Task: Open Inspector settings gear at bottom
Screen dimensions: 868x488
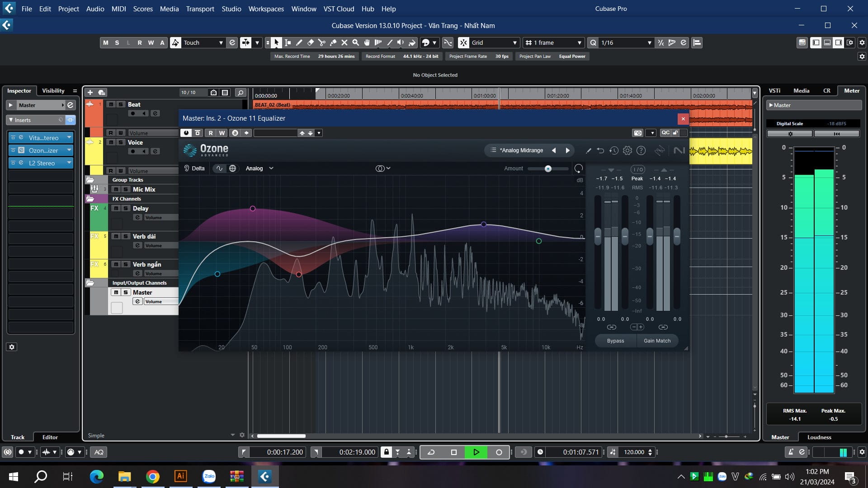Action: (x=12, y=347)
